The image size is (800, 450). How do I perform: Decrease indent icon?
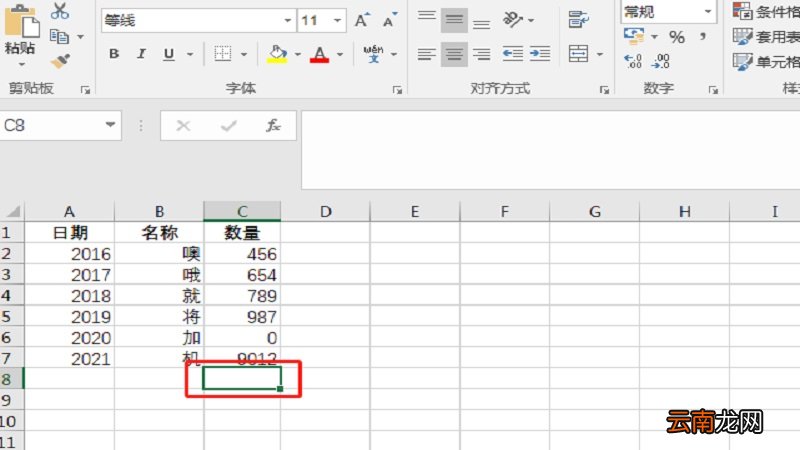[x=513, y=54]
